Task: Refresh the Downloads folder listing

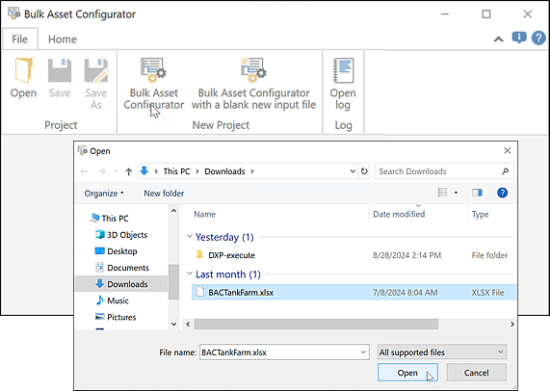Action: pos(364,171)
